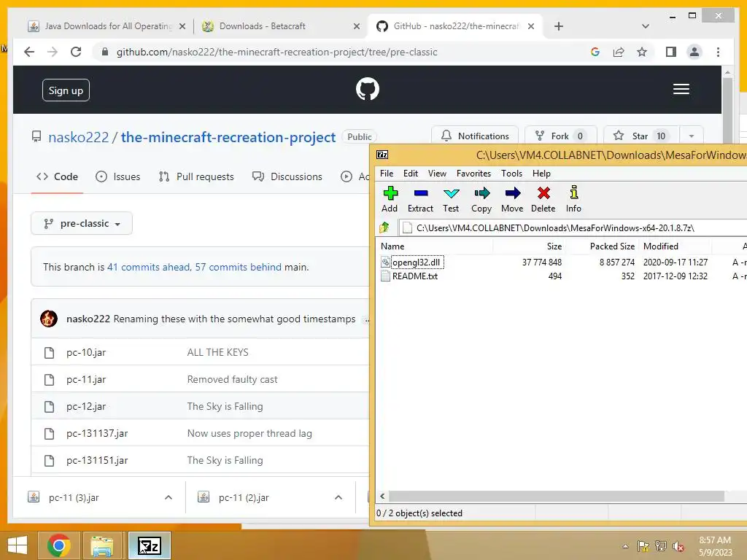Click the Copy icon in 7-Zip

(x=481, y=193)
